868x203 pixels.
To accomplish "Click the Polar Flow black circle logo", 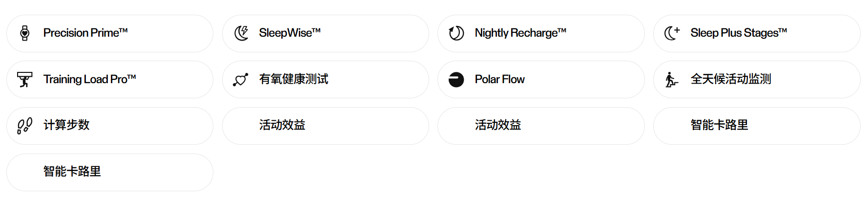I will click(456, 80).
